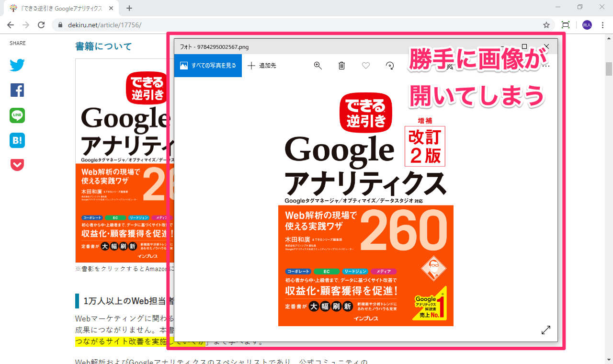
Task: View site security lock info
Action: click(x=60, y=25)
